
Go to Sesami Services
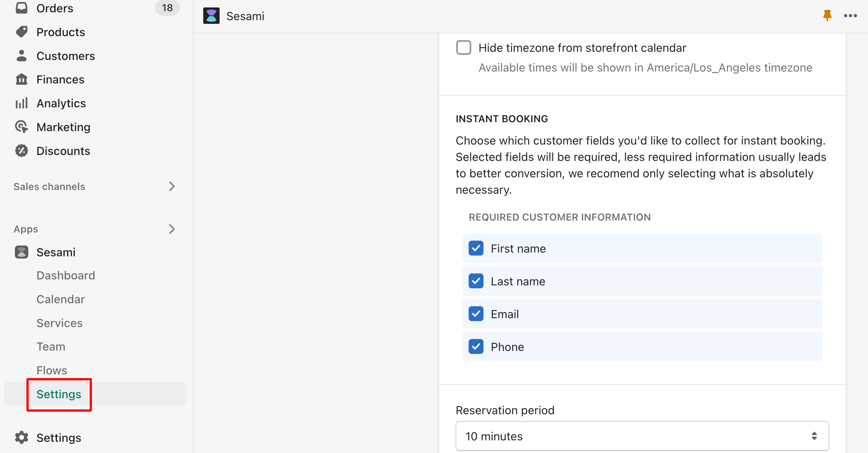60,323
